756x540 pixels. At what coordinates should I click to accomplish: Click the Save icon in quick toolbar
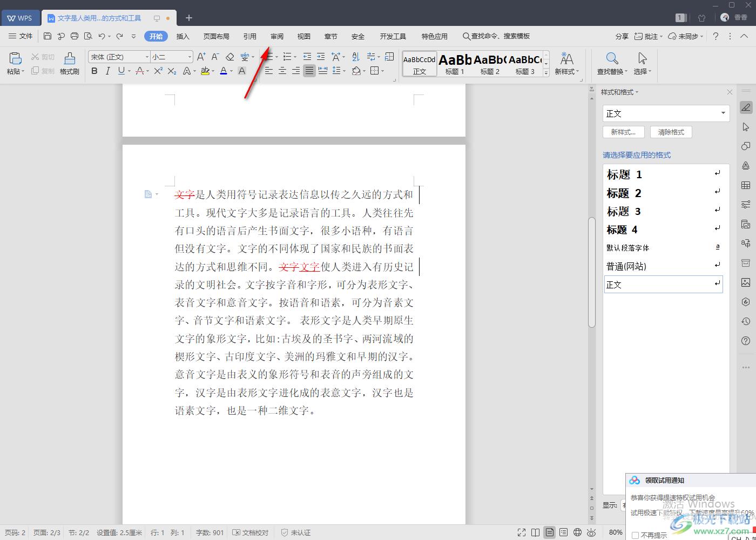click(48, 36)
